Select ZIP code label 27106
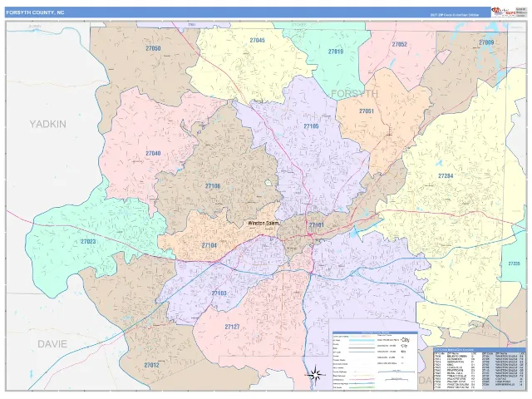 213,186
